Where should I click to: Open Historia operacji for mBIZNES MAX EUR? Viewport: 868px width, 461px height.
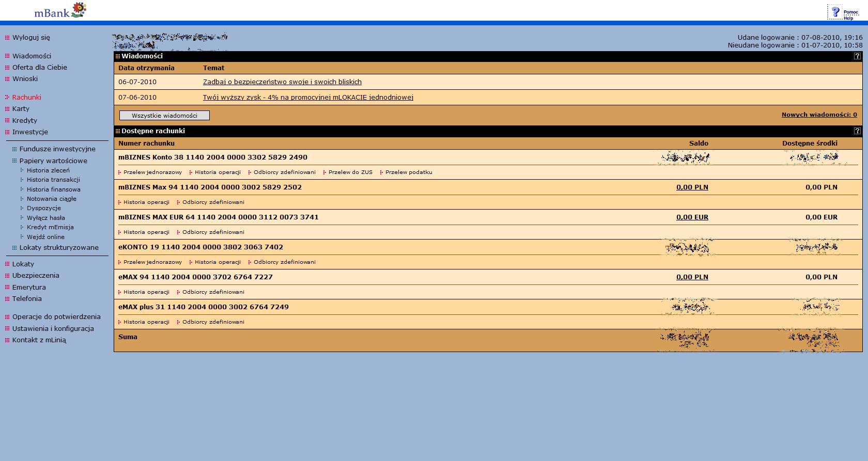point(146,232)
